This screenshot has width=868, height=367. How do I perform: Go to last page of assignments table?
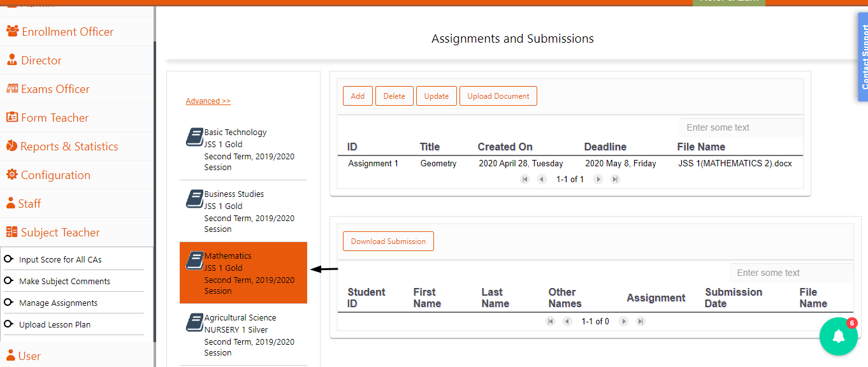pos(615,180)
